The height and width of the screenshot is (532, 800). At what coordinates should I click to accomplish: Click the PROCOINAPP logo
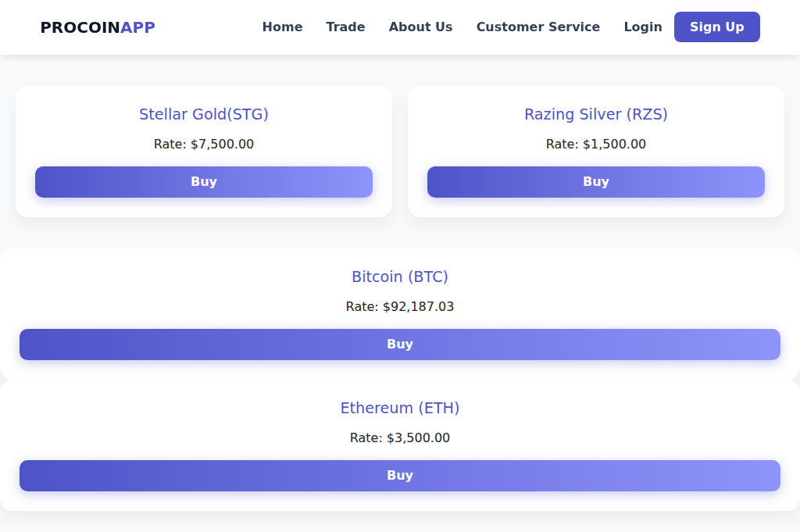97,27
